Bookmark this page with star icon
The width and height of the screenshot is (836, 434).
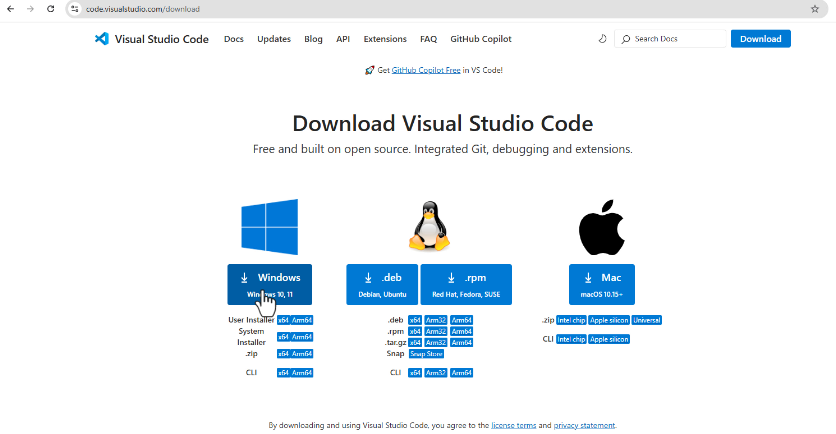pos(815,9)
